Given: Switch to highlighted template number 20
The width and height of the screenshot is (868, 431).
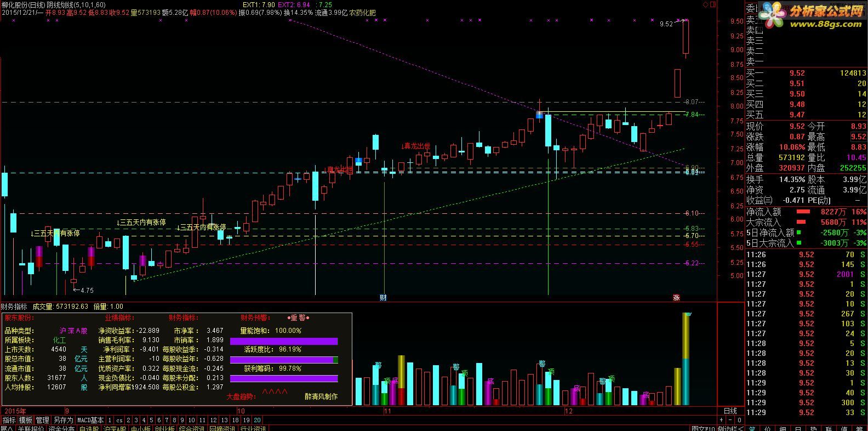Looking at the screenshot, I should click(257, 420).
